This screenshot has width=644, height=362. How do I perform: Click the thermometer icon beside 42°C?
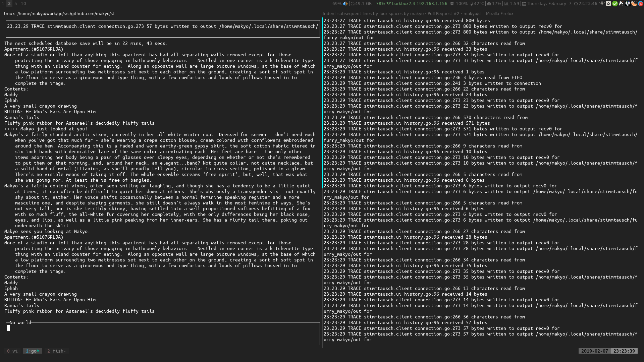[472, 4]
